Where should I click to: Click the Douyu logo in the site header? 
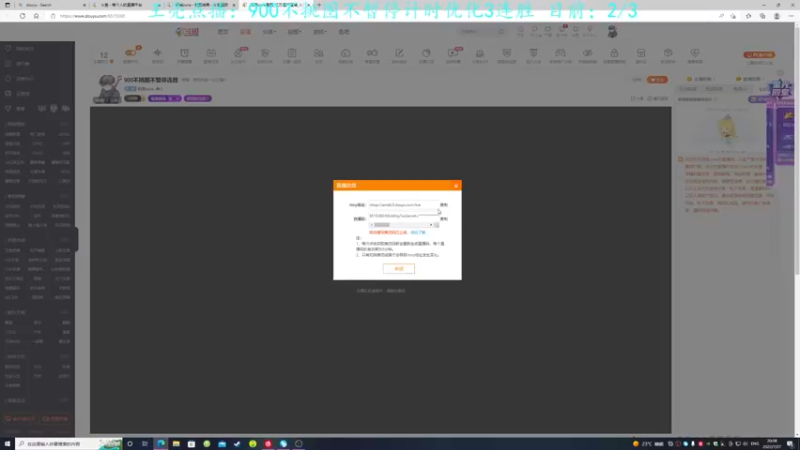click(x=187, y=32)
